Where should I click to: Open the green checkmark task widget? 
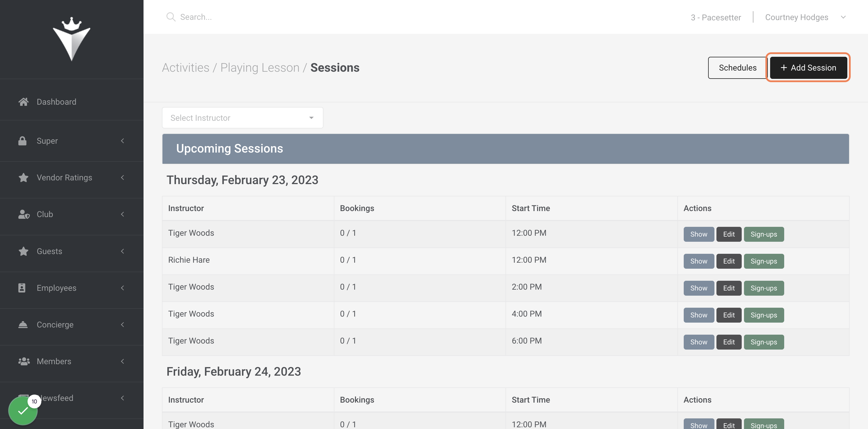(x=23, y=410)
